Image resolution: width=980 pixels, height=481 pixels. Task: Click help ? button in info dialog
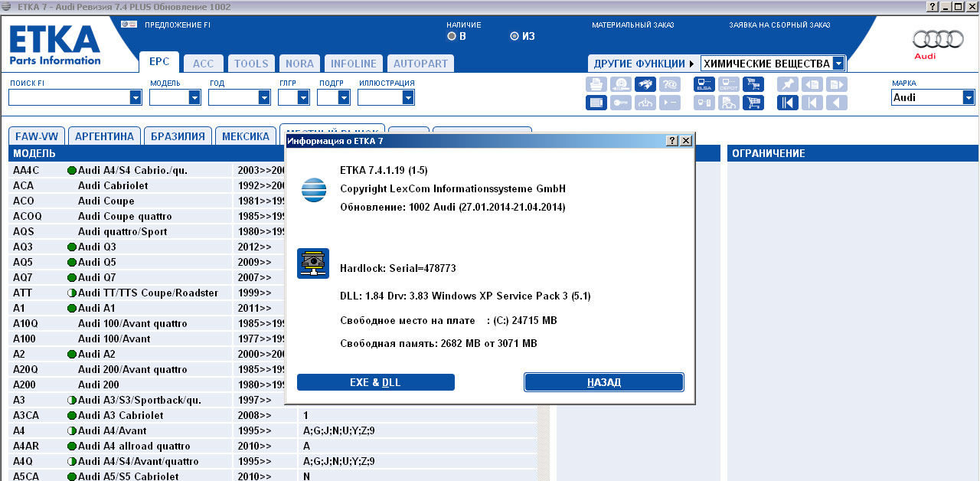click(672, 141)
